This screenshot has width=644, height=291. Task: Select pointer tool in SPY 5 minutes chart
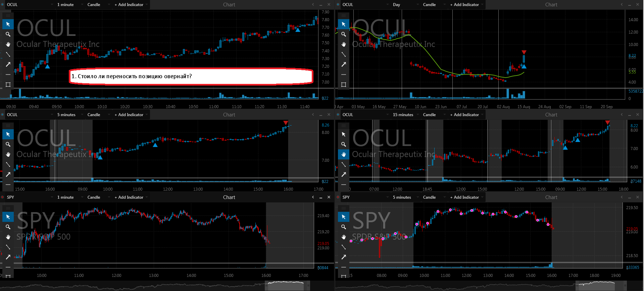coord(344,217)
